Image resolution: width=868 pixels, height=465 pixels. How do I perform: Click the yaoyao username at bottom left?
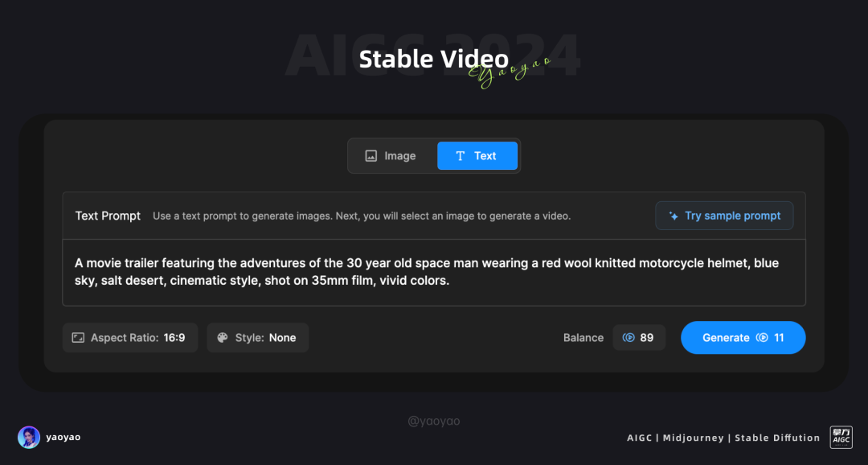click(63, 438)
